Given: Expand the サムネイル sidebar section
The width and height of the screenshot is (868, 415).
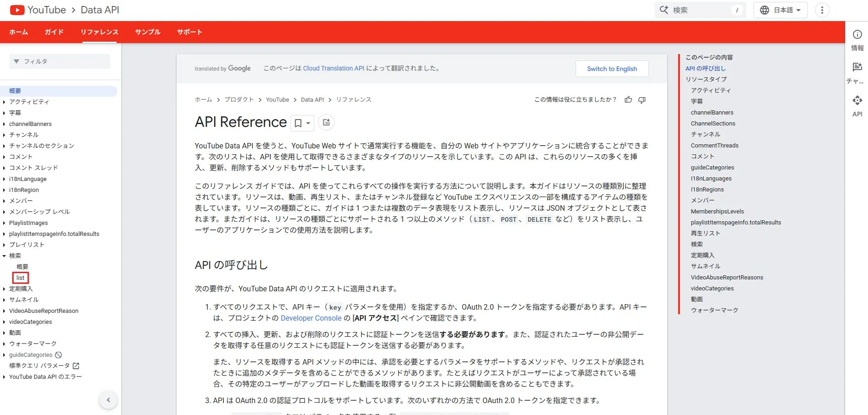Looking at the screenshot, I should (4, 300).
